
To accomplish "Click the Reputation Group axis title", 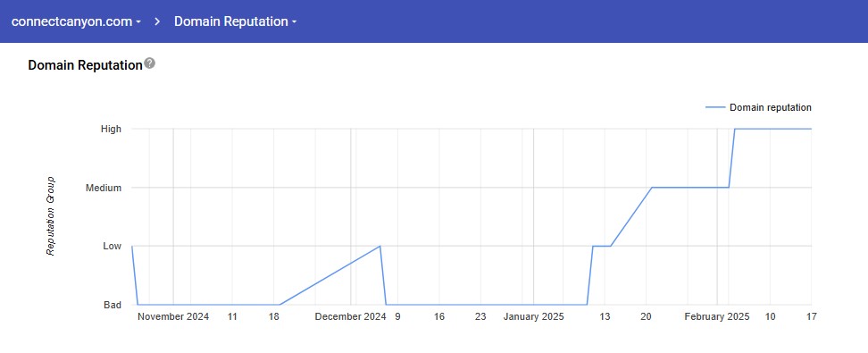I will tap(50, 216).
